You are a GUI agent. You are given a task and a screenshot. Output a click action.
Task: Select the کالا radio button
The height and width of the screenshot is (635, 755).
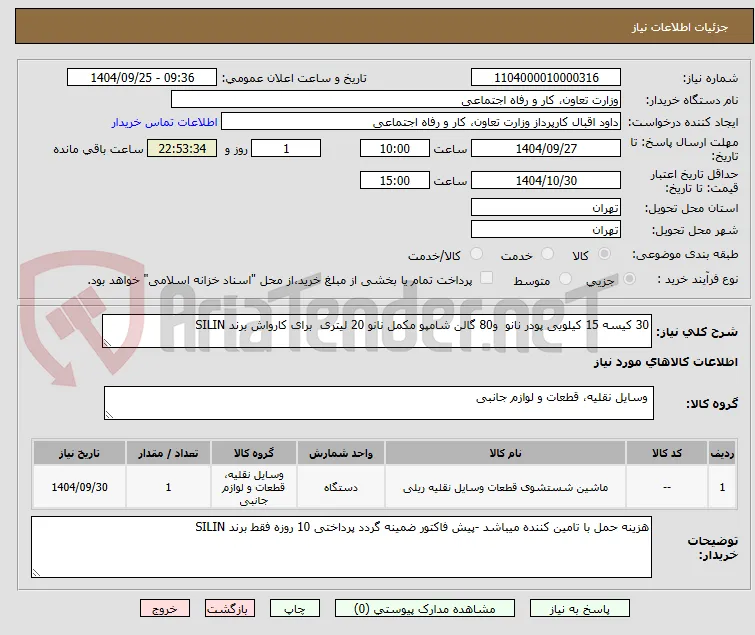(604, 254)
